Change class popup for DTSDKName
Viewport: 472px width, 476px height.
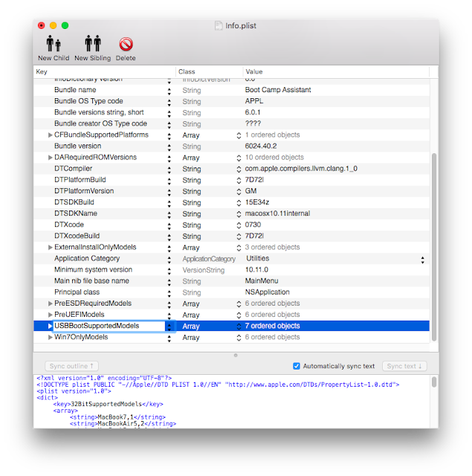pos(239,214)
